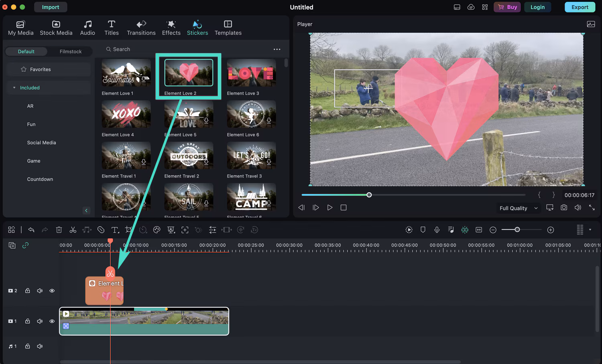The width and height of the screenshot is (602, 364).
Task: Take a snapshot with the camera icon
Action: pos(564,208)
